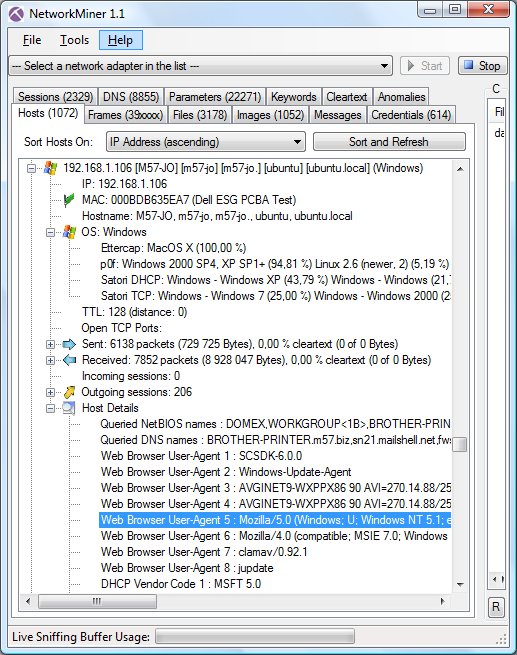Switch to the Files (3178) tab
517x655 pixels.
pyautogui.click(x=200, y=115)
